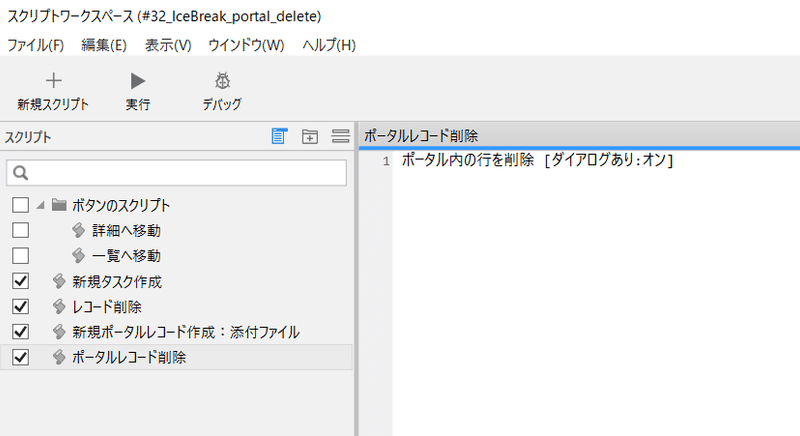Open the ファイル(F) menu

[35, 45]
